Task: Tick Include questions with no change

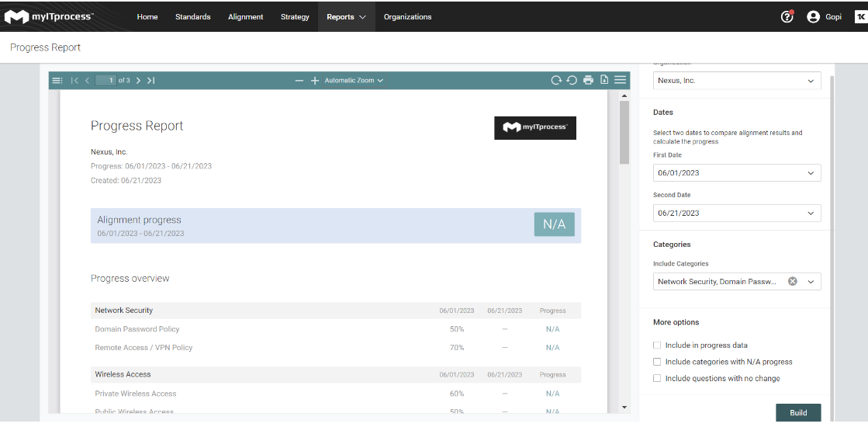Action: click(657, 379)
